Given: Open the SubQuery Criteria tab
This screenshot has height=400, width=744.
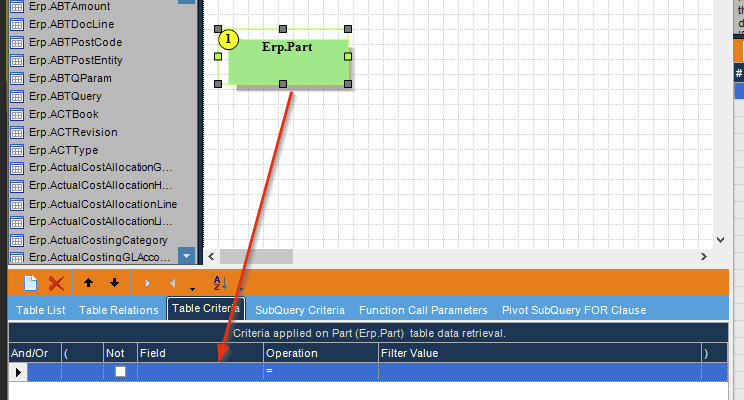Looking at the screenshot, I should point(300,310).
